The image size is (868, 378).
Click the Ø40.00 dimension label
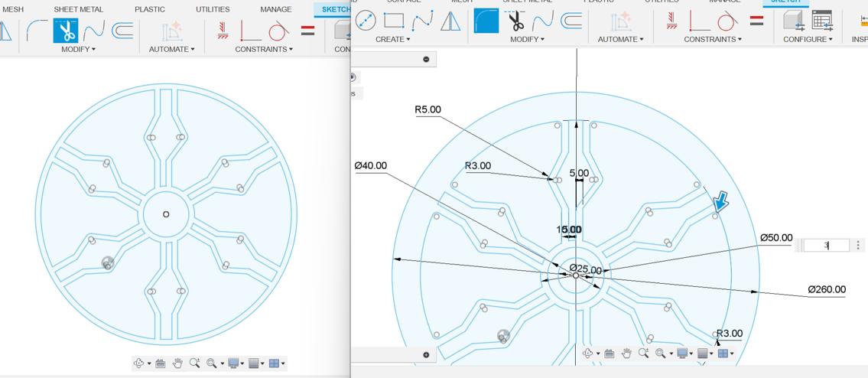[370, 166]
